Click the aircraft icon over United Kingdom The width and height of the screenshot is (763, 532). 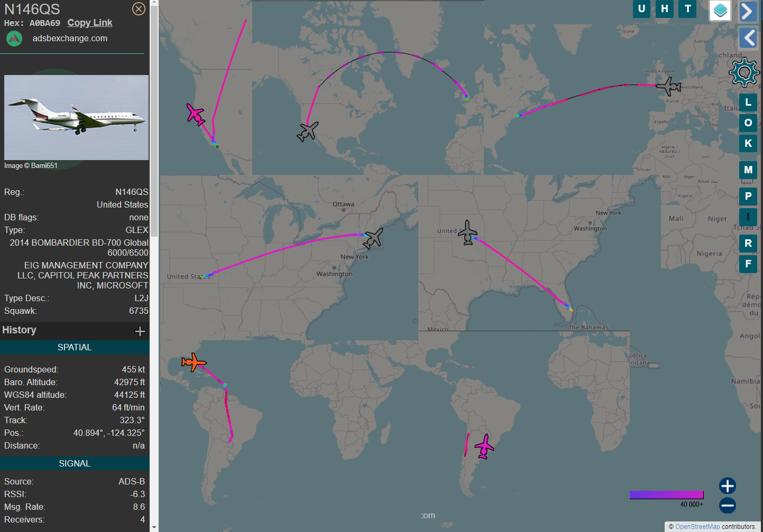668,86
